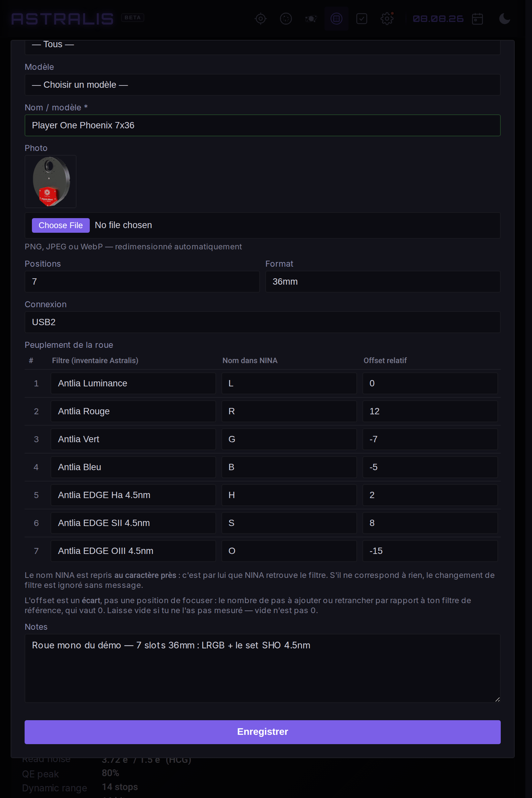
Task: Click the ASTRALIS logo
Action: 63,19
